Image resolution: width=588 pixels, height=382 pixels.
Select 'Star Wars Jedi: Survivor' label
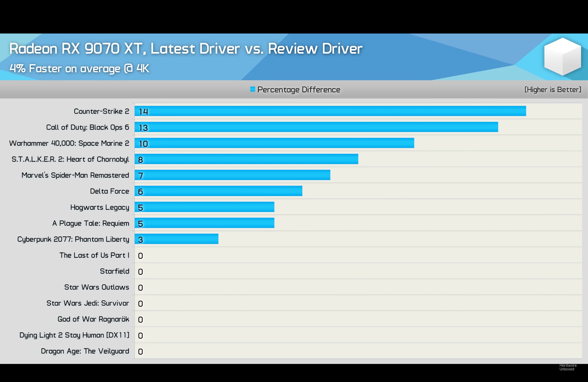coord(88,303)
